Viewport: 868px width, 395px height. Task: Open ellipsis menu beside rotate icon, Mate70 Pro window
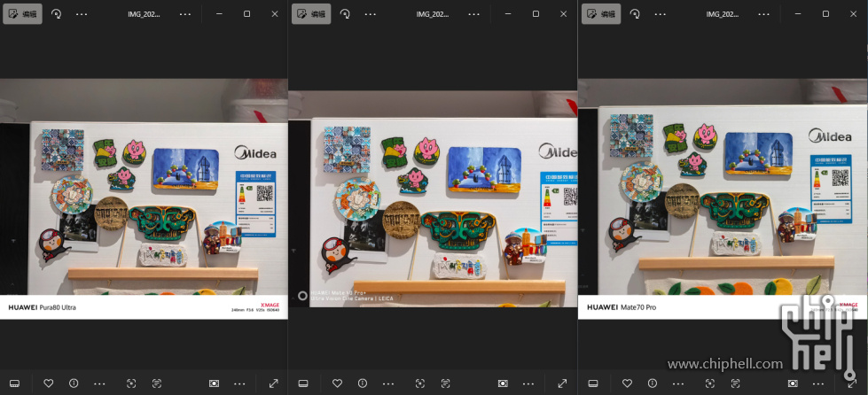coord(660,14)
